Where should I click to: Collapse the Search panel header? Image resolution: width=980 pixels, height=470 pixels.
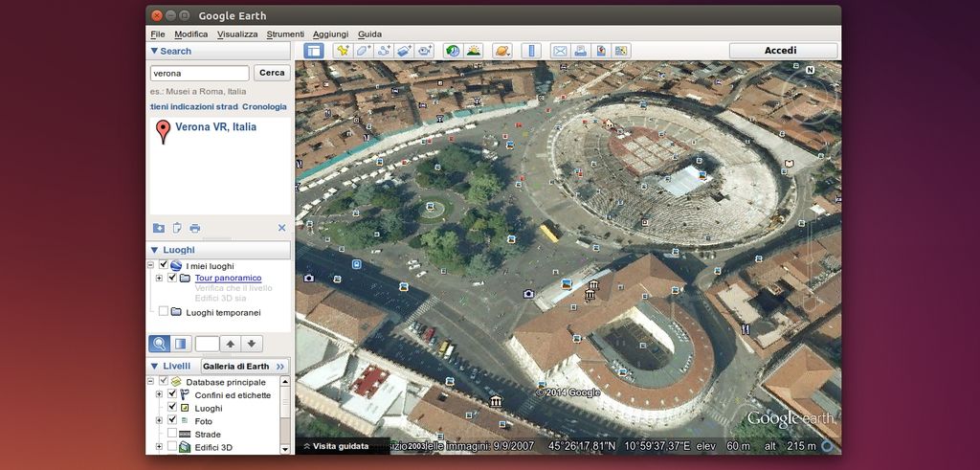(154, 51)
